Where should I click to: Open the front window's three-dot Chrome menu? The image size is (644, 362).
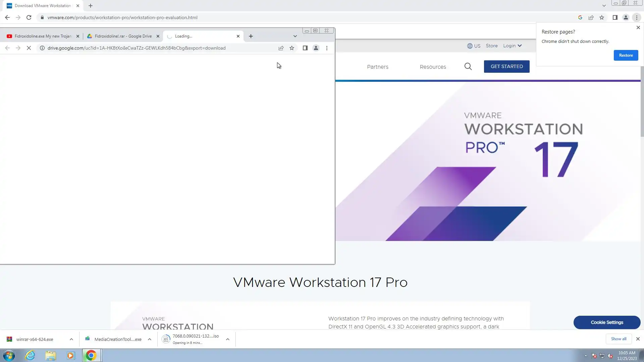click(327, 48)
